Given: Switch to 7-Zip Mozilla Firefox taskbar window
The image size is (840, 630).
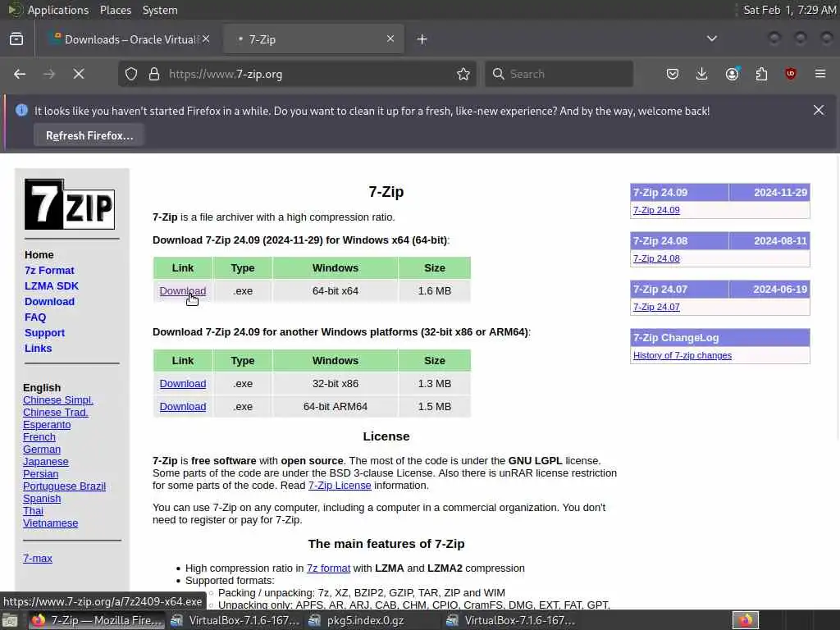Looking at the screenshot, I should pos(97,620).
